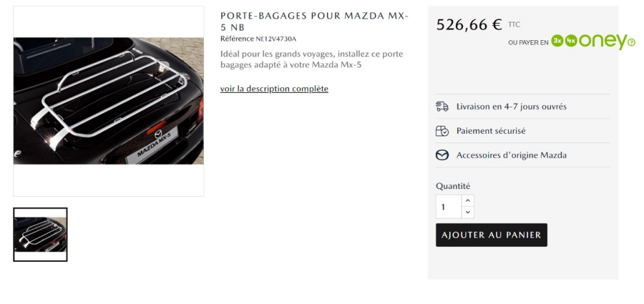Click the 'Livraison en 4-7 jours ouvrés' text
The image size is (644, 304).
[511, 107]
